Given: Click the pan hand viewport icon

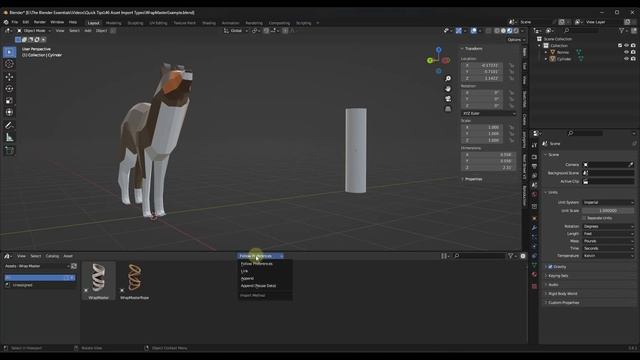Looking at the screenshot, I should tap(448, 89).
